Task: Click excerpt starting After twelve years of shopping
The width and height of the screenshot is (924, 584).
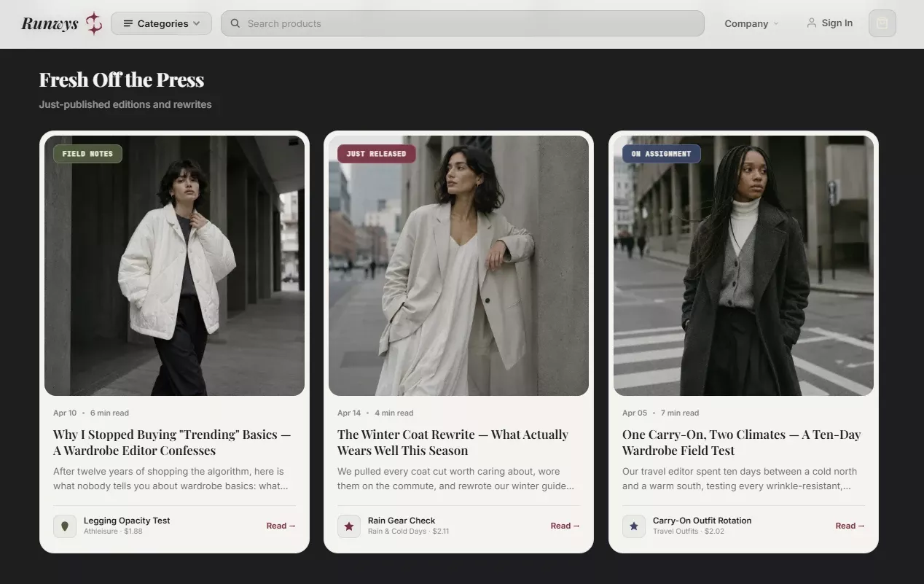Action: point(171,479)
